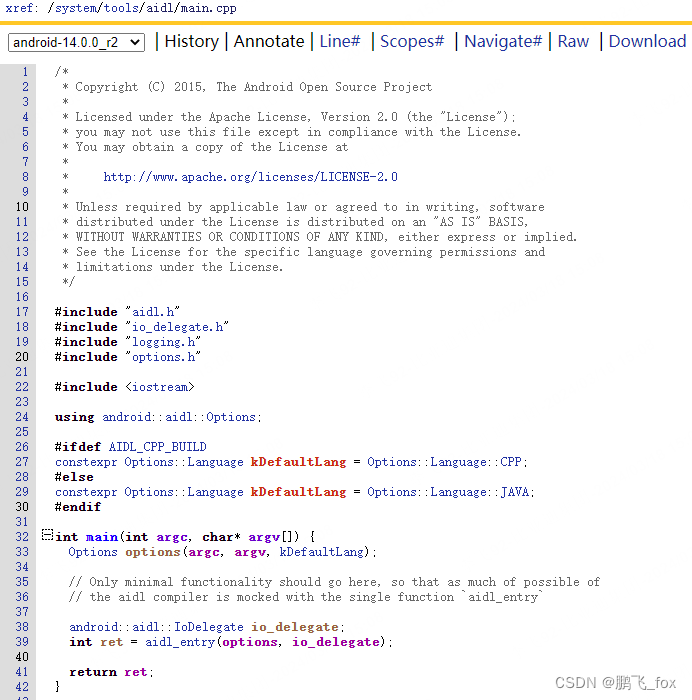Jump to line number 1
This screenshot has height=700, width=692.
click(x=25, y=72)
